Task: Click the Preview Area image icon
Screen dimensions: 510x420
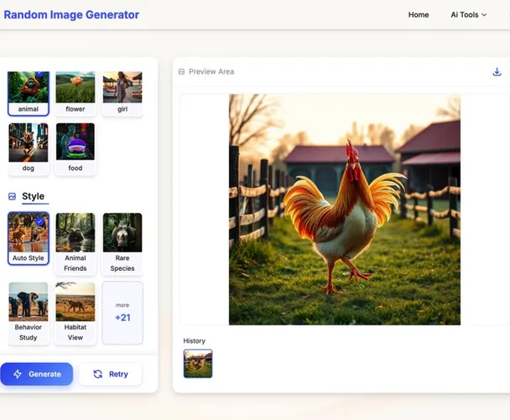Action: point(181,72)
